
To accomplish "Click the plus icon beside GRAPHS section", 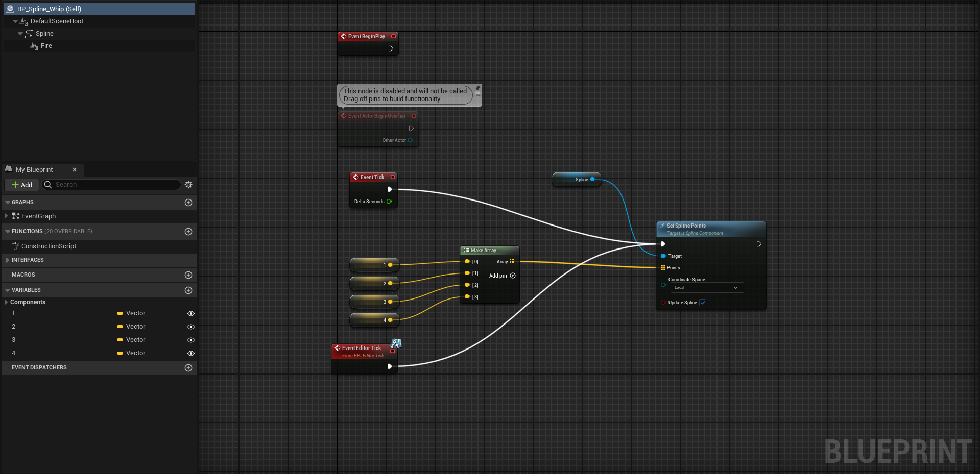I will [x=188, y=203].
